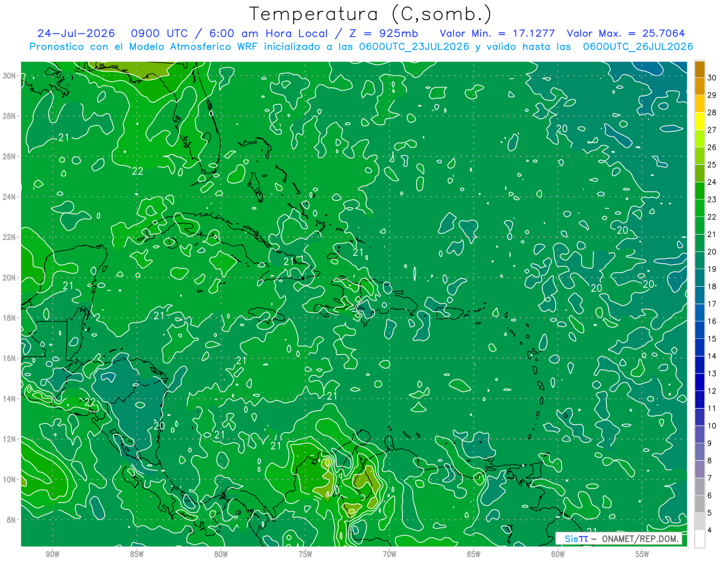Select the dark blue swatch between 13 and 14

(x=699, y=365)
